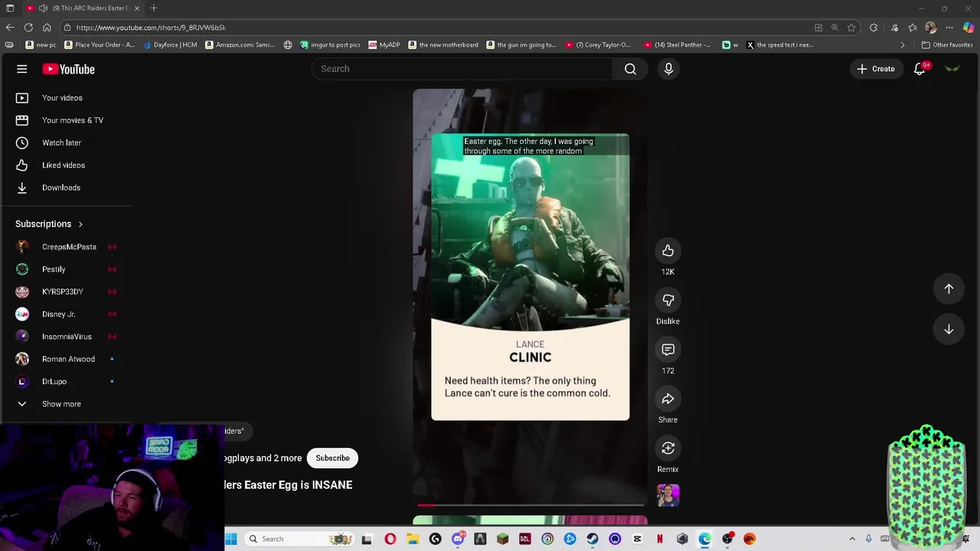Screen dimensions: 980x551
Task: Open Steam from the taskbar
Action: (x=593, y=539)
